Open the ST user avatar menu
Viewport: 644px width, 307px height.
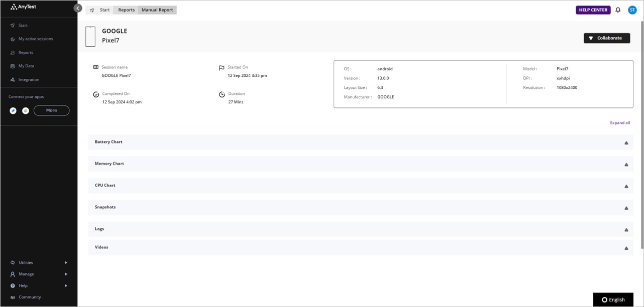point(632,10)
